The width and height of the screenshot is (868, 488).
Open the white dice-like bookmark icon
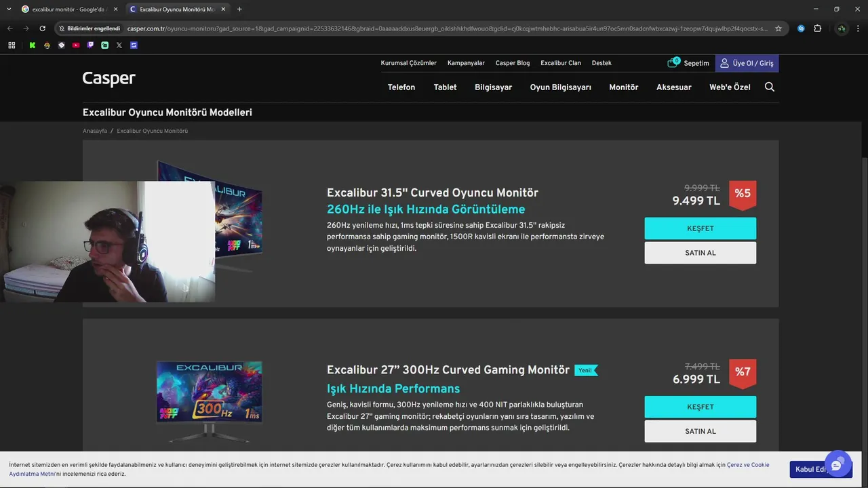pos(61,45)
